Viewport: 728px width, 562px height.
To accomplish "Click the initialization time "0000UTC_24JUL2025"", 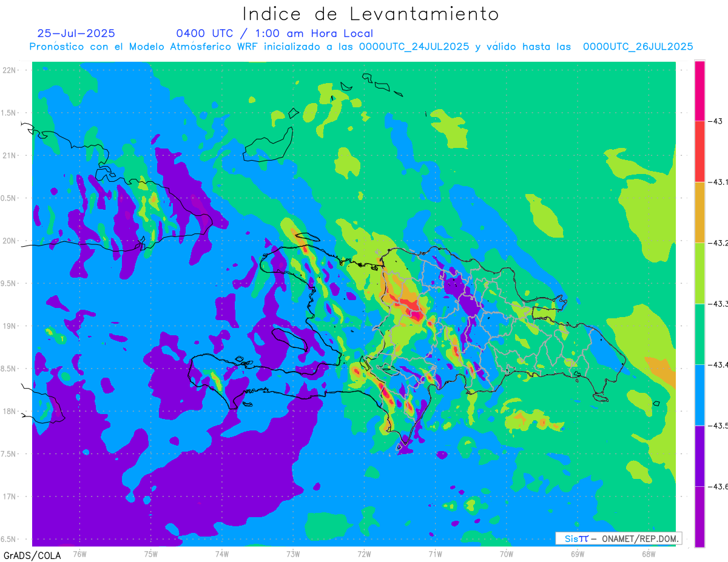I will tap(414, 47).
